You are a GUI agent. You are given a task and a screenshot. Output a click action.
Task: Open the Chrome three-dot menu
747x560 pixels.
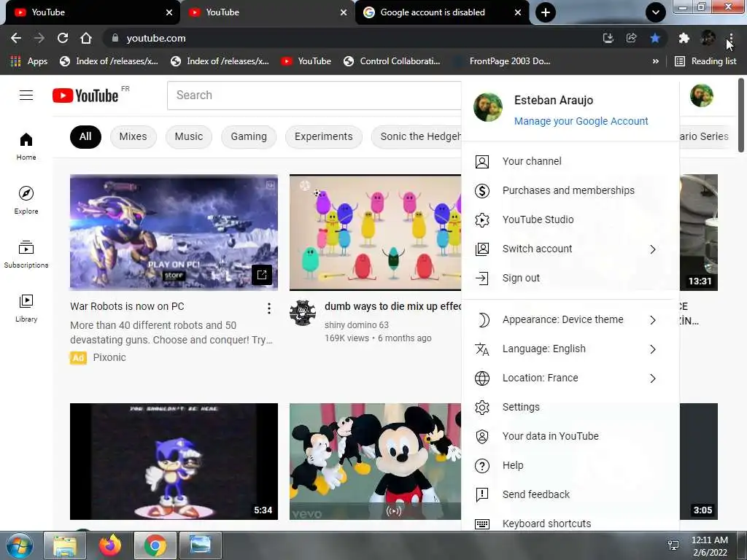coord(731,38)
